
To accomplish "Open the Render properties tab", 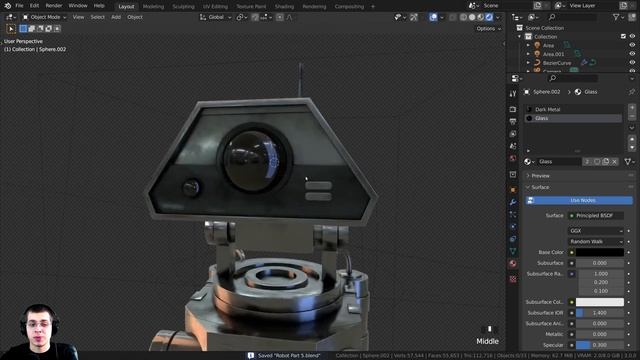I will point(513,109).
